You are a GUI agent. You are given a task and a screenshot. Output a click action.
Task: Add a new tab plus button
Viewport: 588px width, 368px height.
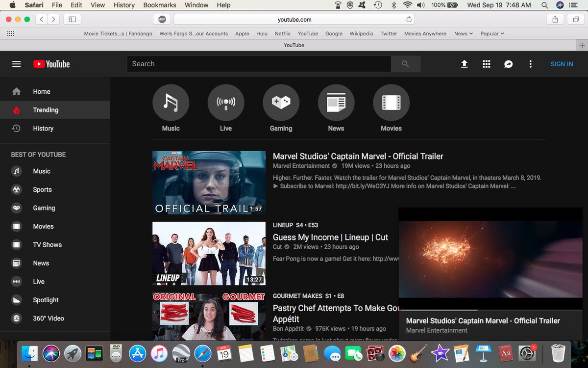pyautogui.click(x=582, y=45)
